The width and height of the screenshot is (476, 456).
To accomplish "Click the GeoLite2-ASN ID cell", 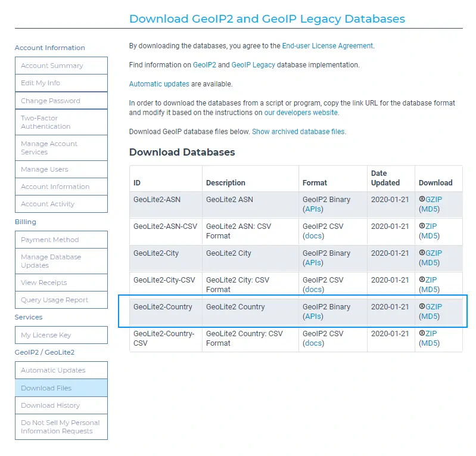I will (x=166, y=204).
